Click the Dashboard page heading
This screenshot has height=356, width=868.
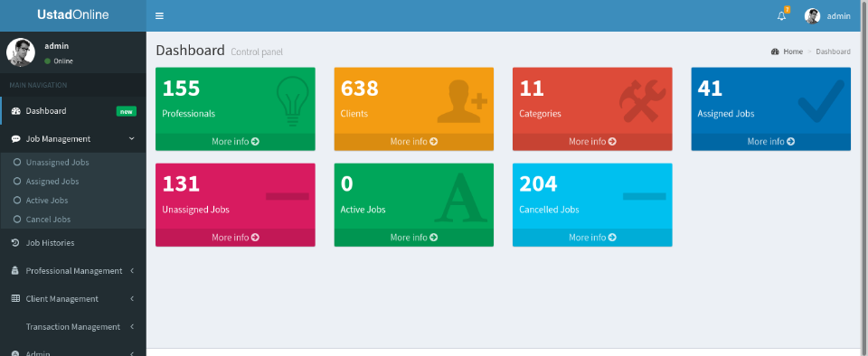[x=190, y=51]
